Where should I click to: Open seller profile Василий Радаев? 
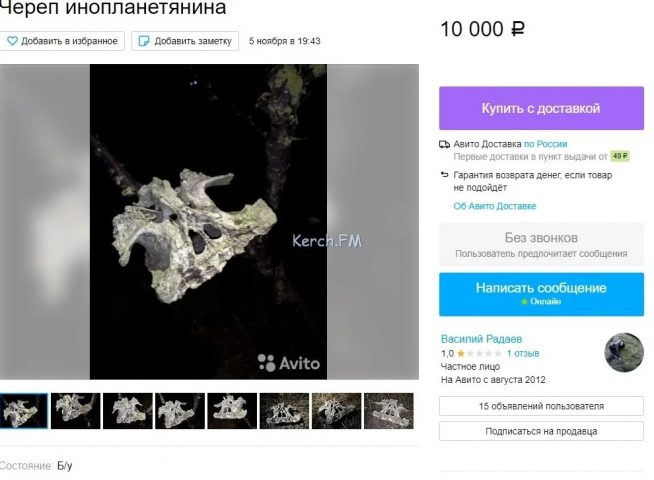tap(483, 339)
